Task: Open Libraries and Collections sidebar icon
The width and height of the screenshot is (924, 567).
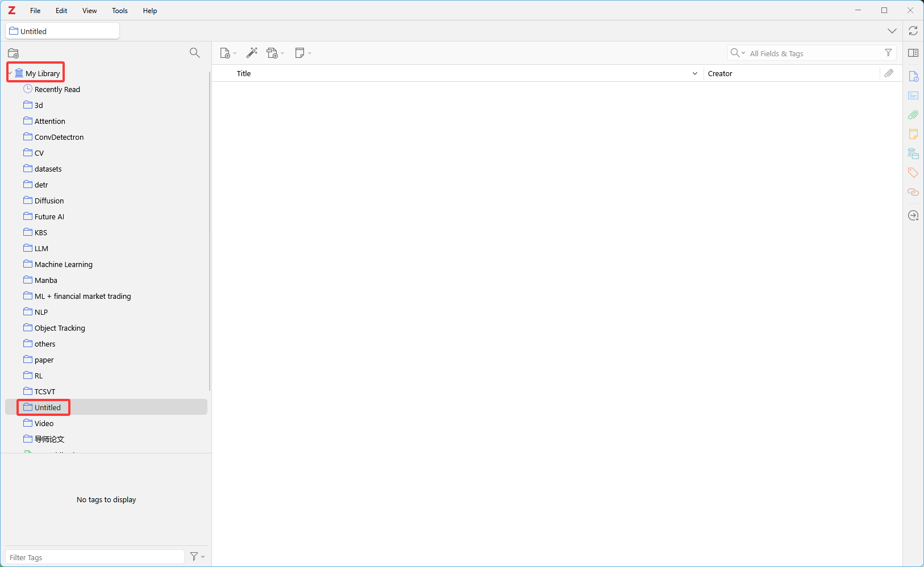Action: 913,153
